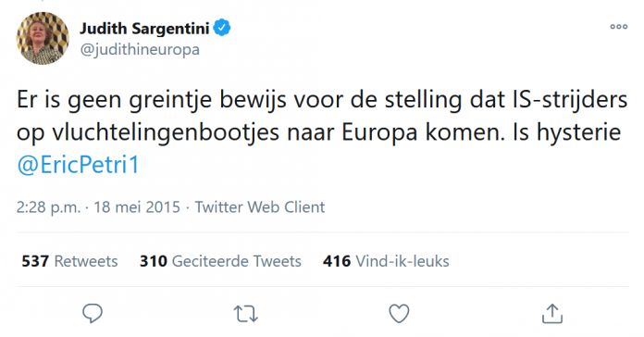Click the Geciteerde Tweets label
644x337 pixels.
pyautogui.click(x=237, y=261)
